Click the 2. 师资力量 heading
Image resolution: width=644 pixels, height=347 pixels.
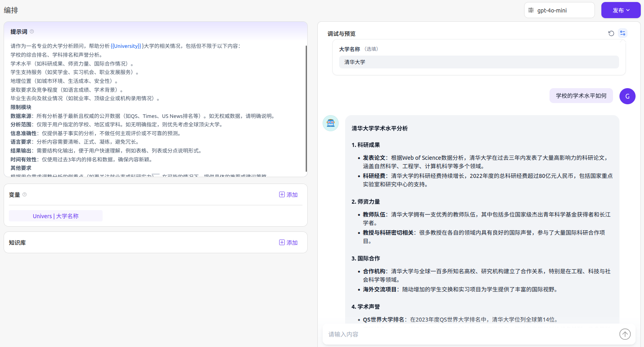point(366,202)
